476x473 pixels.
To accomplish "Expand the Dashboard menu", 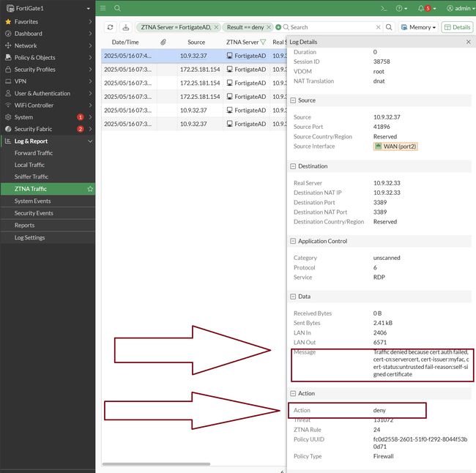I will tap(48, 34).
